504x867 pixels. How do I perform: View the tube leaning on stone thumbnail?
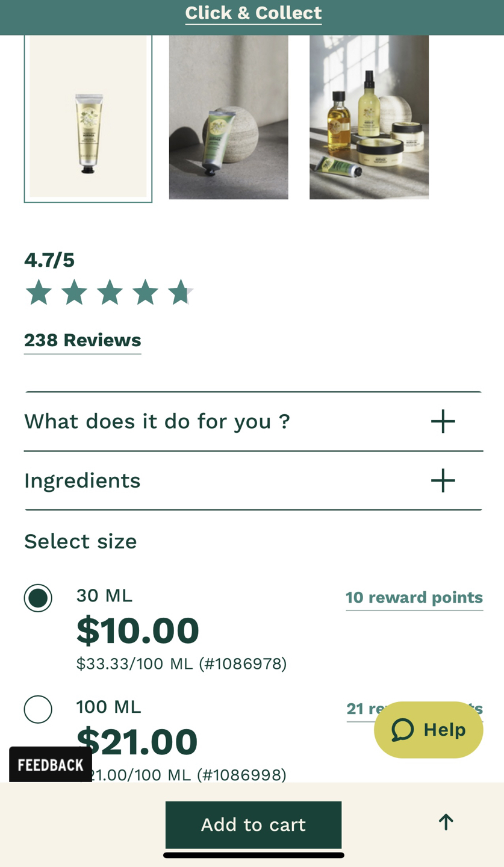228,117
